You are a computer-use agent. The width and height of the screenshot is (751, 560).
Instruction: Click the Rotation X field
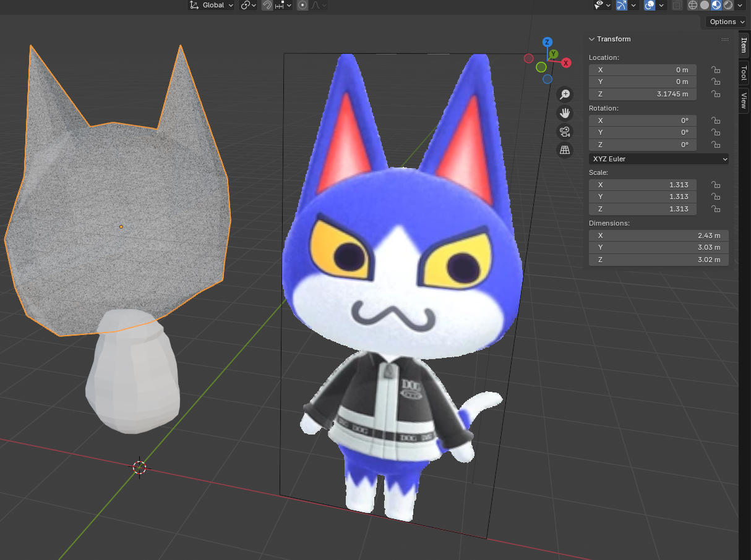tap(643, 121)
